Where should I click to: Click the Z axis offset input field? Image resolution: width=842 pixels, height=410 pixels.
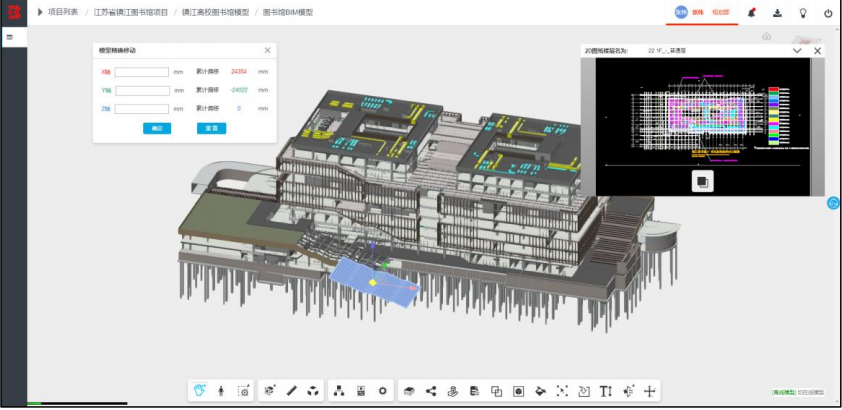click(142, 109)
